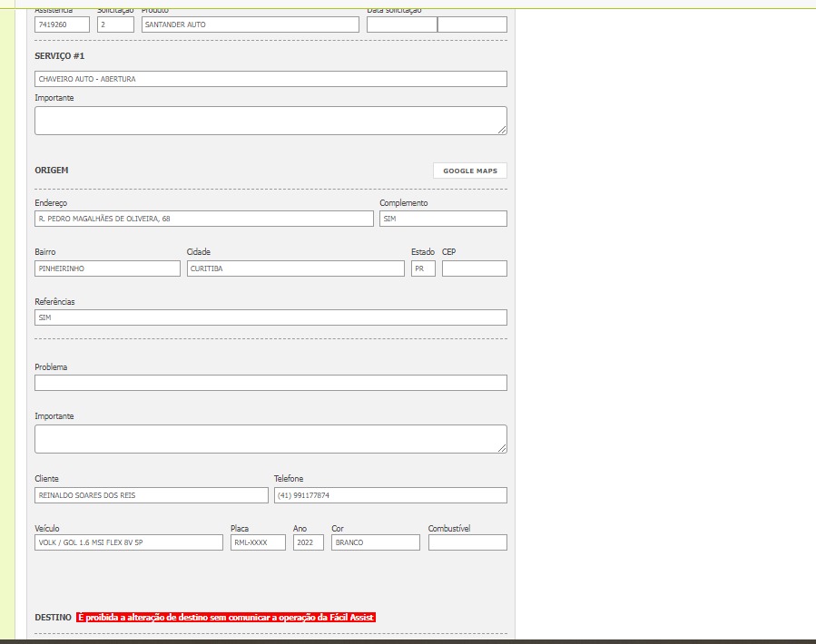Click the Cidade label
The height and width of the screenshot is (644, 816).
[x=199, y=252]
